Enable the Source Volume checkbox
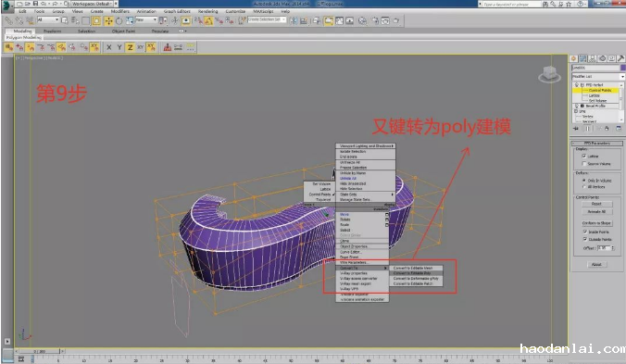Screen dimensions: 626x364 point(584,164)
